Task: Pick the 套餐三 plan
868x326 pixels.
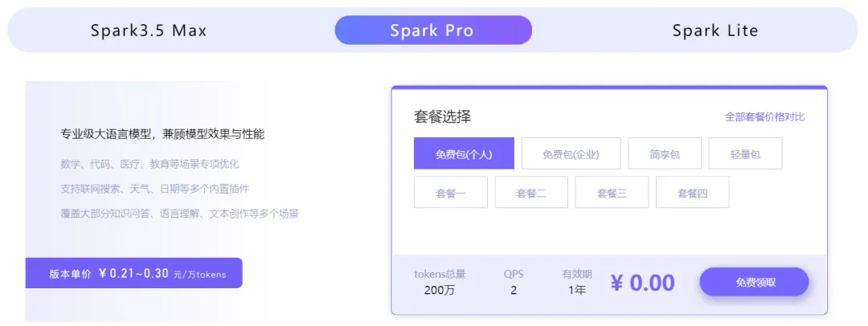Action: click(612, 193)
